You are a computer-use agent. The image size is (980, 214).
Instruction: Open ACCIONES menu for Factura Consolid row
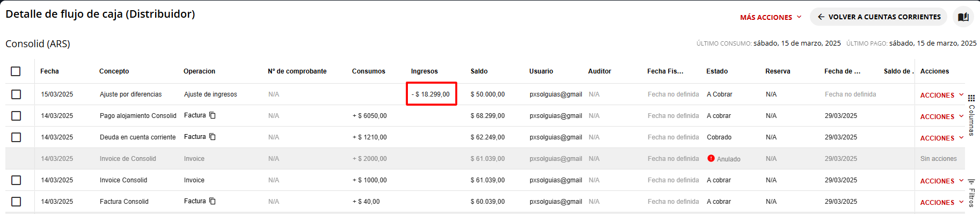tap(942, 202)
